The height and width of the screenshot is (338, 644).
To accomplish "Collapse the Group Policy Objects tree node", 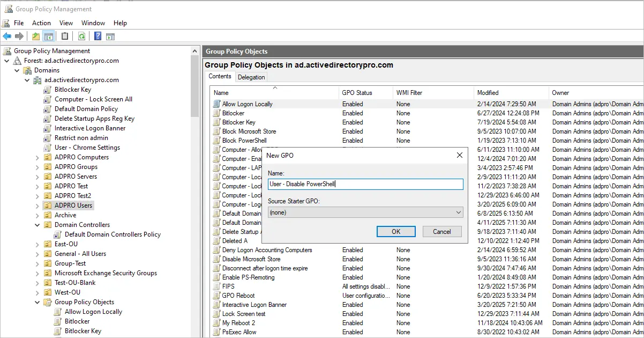I will [x=38, y=302].
